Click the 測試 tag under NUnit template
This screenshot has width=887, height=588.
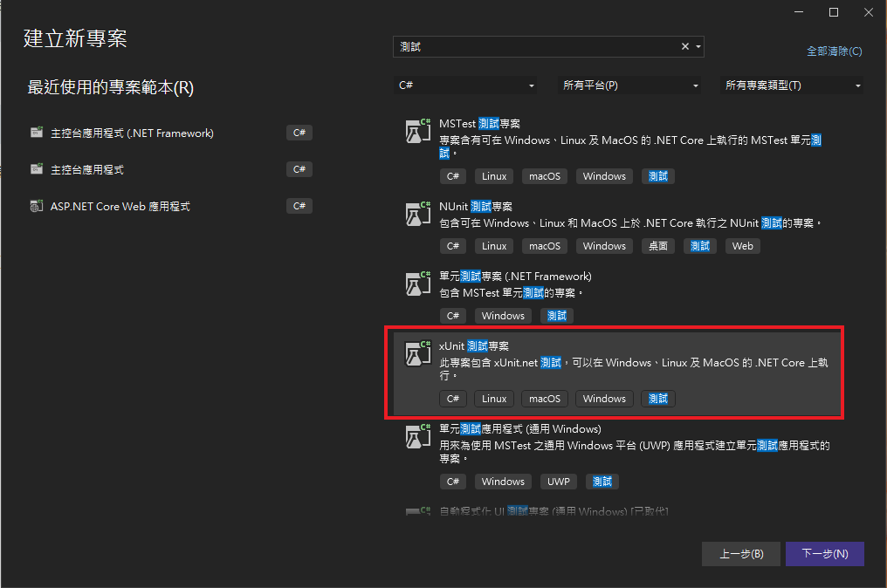pos(700,246)
